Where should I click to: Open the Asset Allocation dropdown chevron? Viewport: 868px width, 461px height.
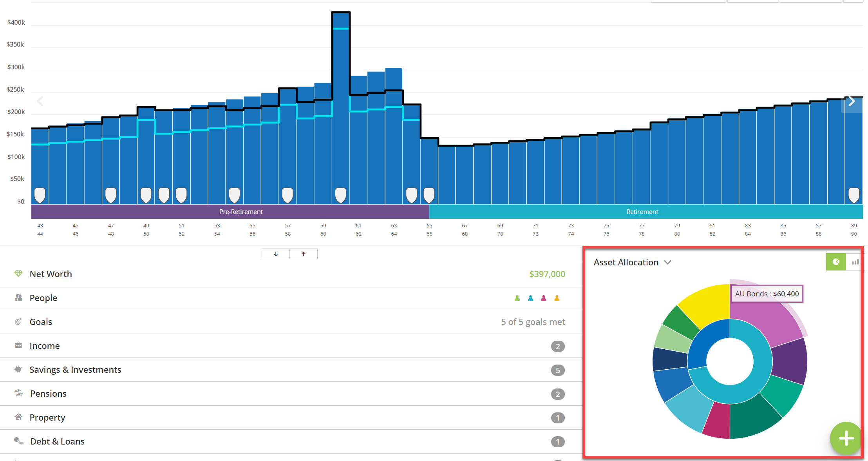click(668, 263)
